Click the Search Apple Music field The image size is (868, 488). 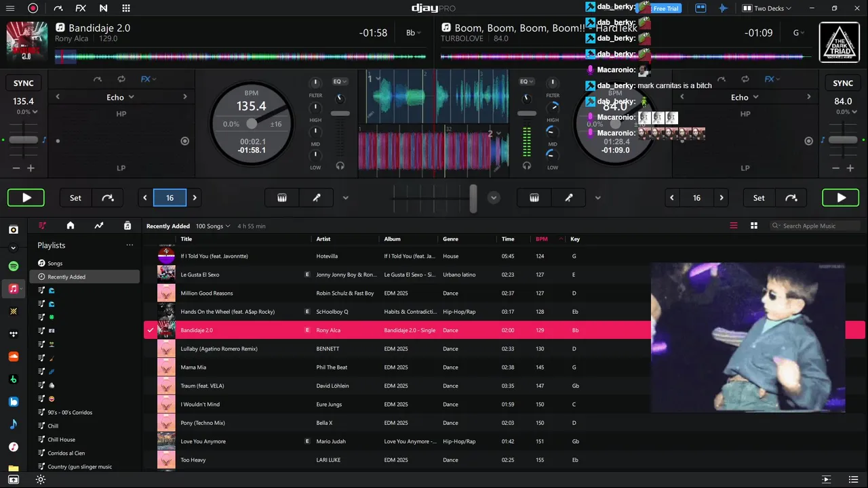815,226
